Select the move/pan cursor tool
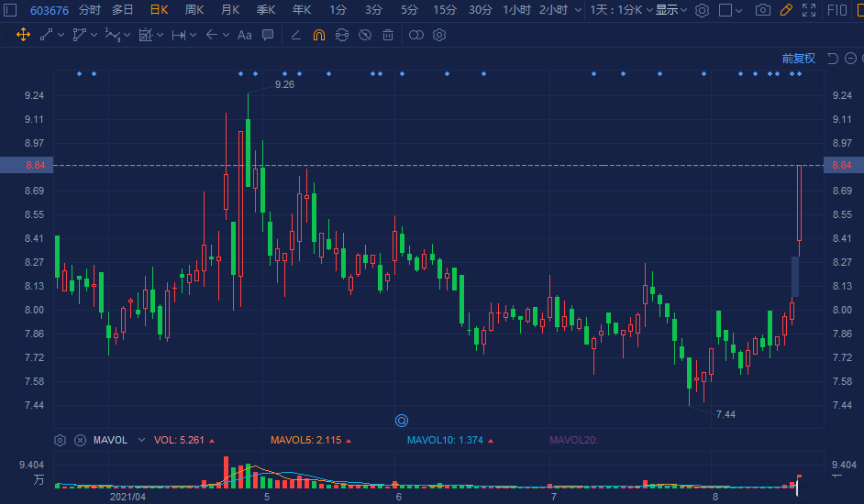The width and height of the screenshot is (864, 504). coord(23,35)
